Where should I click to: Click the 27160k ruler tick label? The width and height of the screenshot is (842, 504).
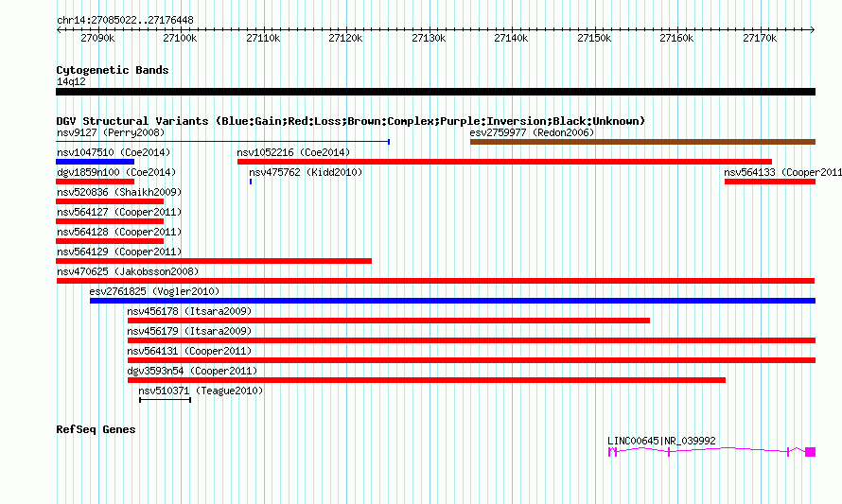(x=676, y=38)
